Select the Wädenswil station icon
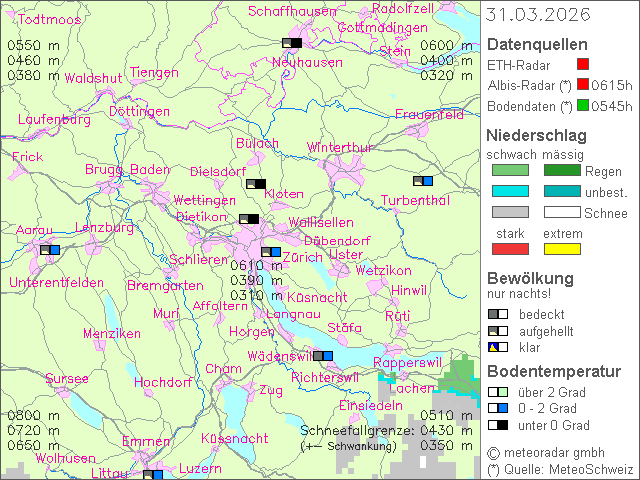The width and height of the screenshot is (640, 480). click(x=323, y=355)
